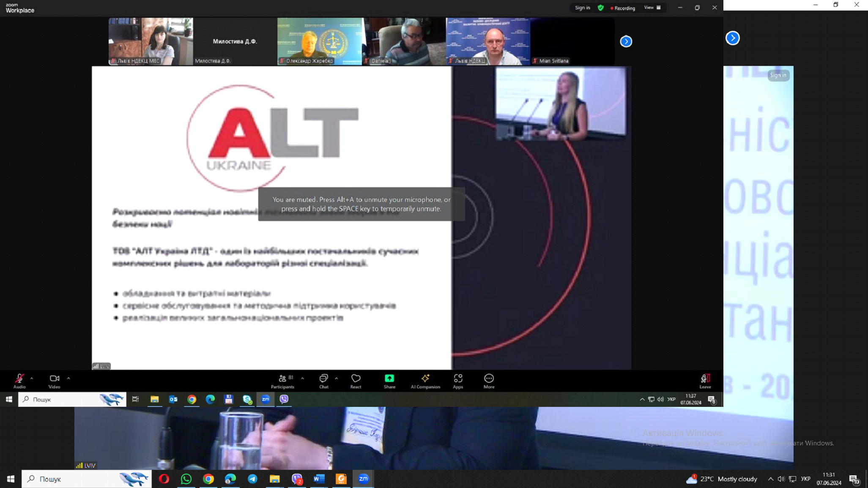This screenshot has height=488, width=868.
Task: Select the (Daniela) participant thumbnail
Action: click(404, 41)
